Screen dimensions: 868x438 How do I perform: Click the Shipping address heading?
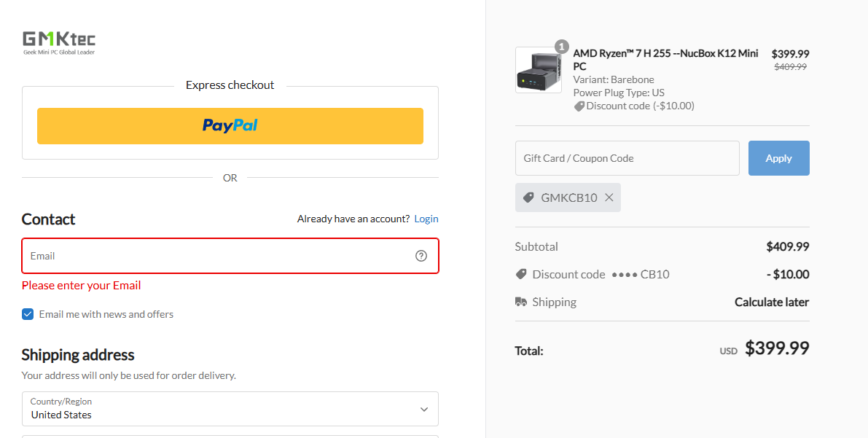(78, 355)
